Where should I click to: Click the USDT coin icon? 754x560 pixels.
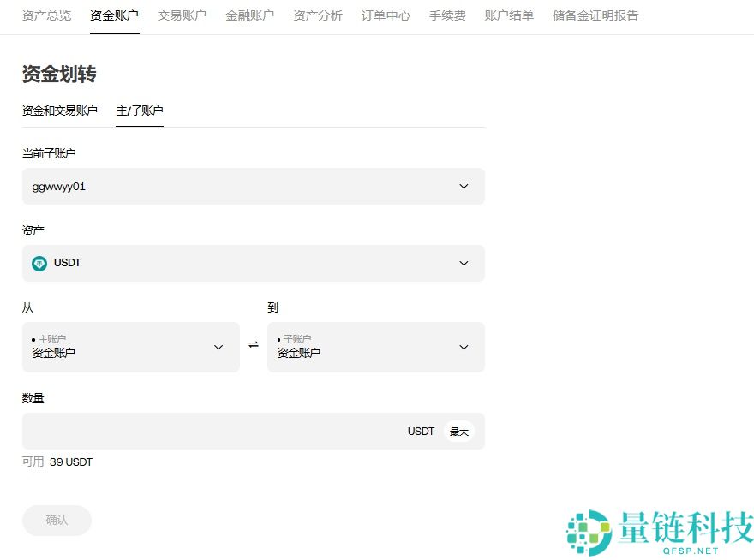coord(39,263)
